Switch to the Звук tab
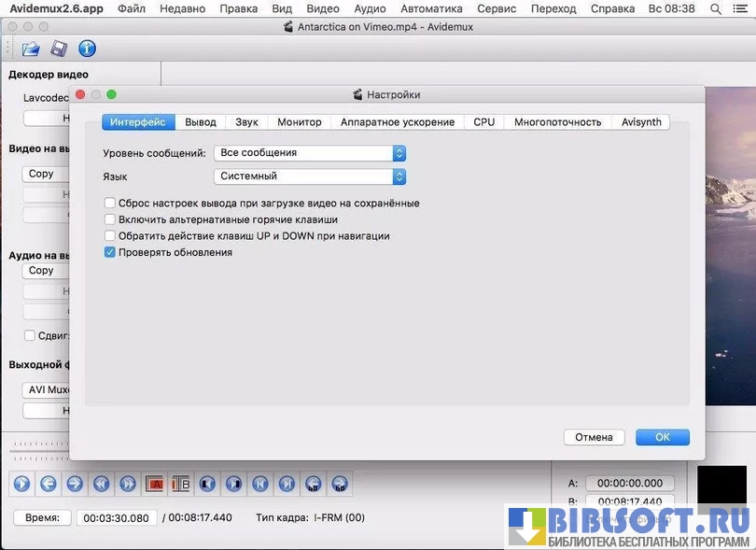Screen dimensions: 756x550 point(246,122)
